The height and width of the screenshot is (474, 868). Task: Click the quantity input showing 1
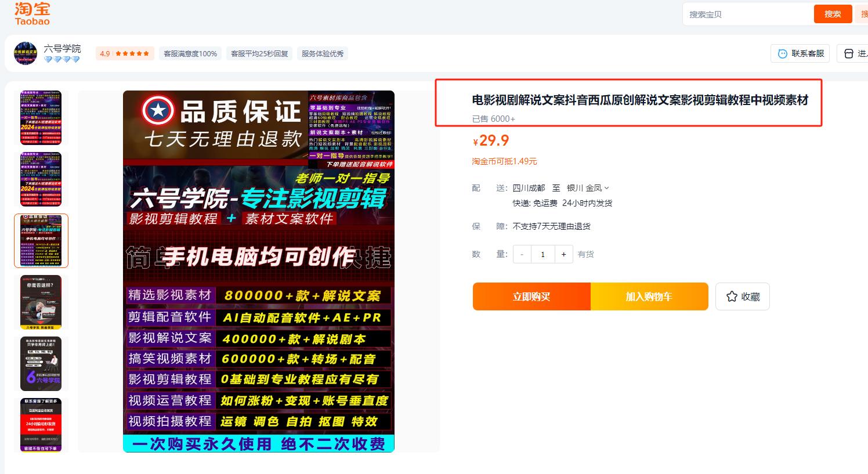coord(542,254)
